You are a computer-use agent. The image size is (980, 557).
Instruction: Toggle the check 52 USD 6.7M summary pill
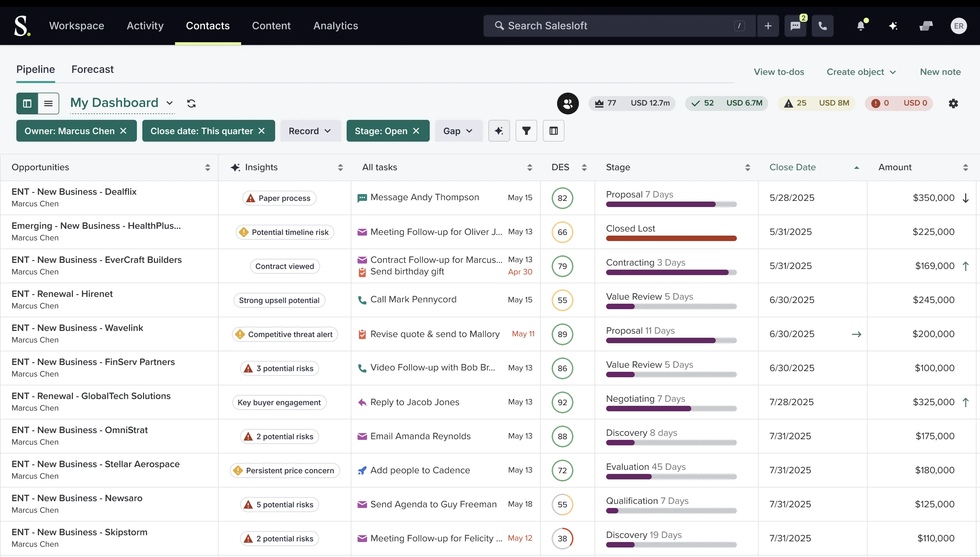tap(726, 103)
